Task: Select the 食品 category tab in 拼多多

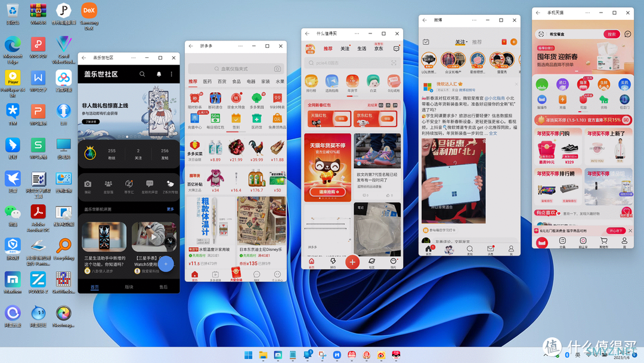Action: pos(236,81)
